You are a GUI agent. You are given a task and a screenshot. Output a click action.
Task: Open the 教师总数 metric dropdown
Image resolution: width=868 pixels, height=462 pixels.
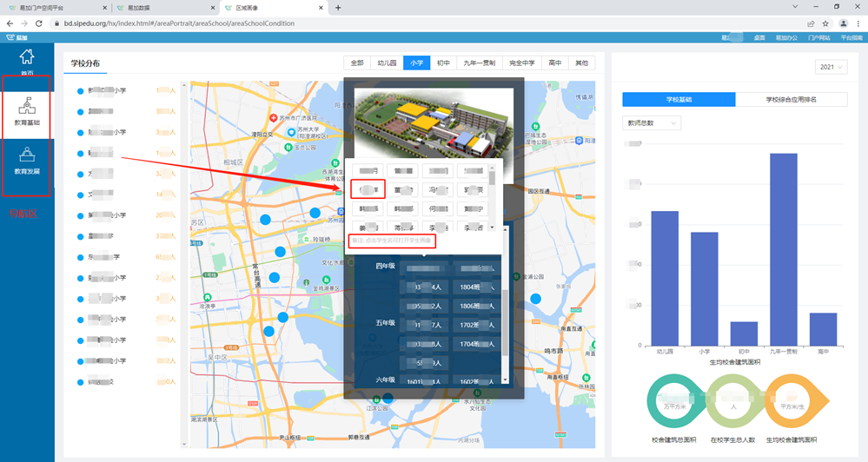(652, 122)
